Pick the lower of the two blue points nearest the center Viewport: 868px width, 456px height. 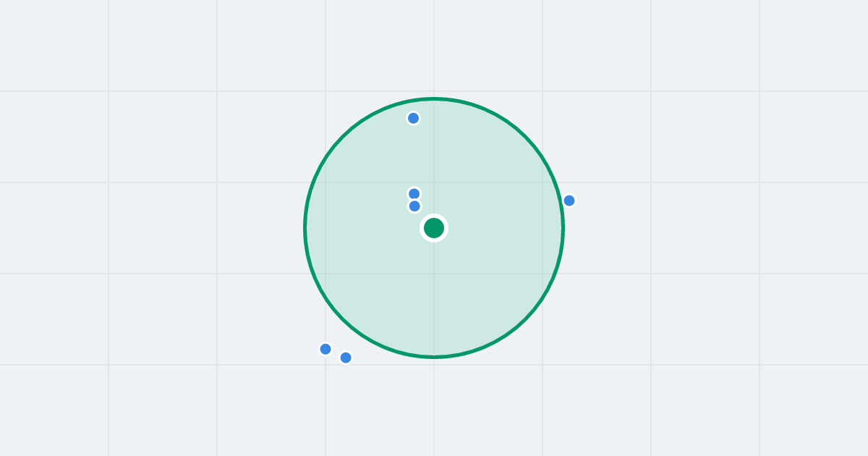pos(414,206)
